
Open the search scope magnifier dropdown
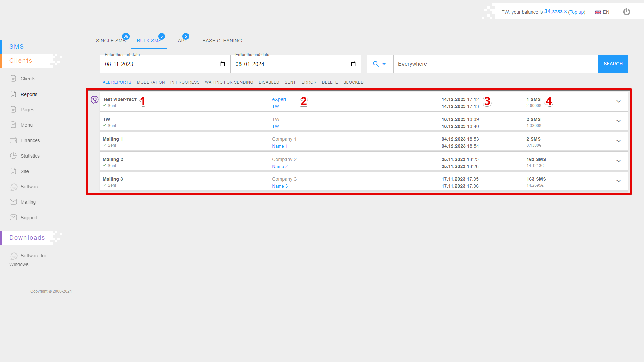[379, 64]
